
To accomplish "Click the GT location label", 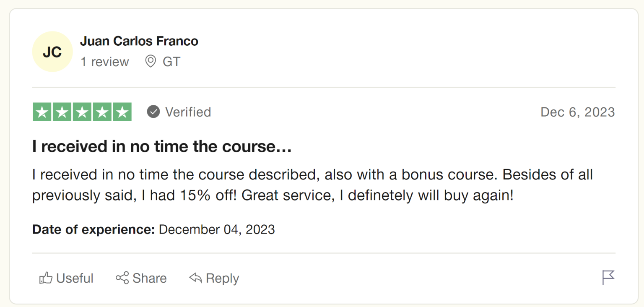I will point(171,61).
